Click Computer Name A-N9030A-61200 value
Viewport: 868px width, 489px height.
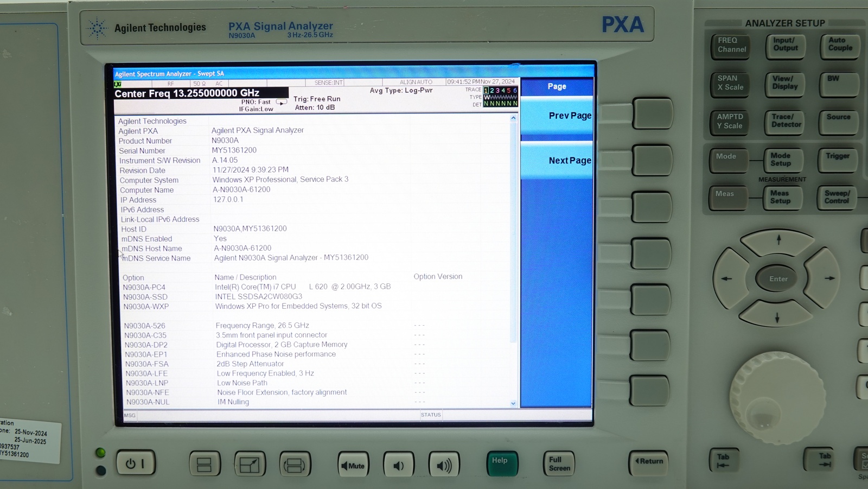pos(241,189)
